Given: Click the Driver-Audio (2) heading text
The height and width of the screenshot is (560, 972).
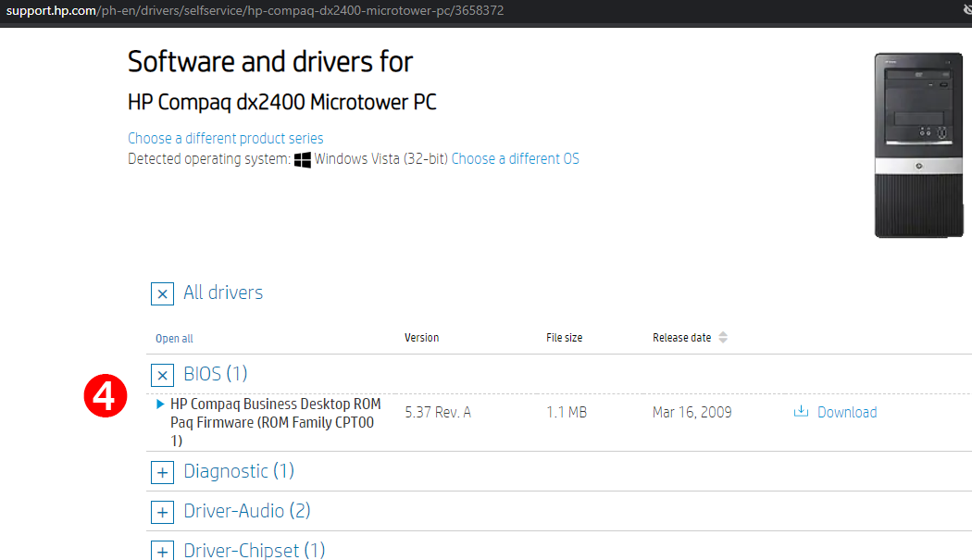Looking at the screenshot, I should [247, 511].
